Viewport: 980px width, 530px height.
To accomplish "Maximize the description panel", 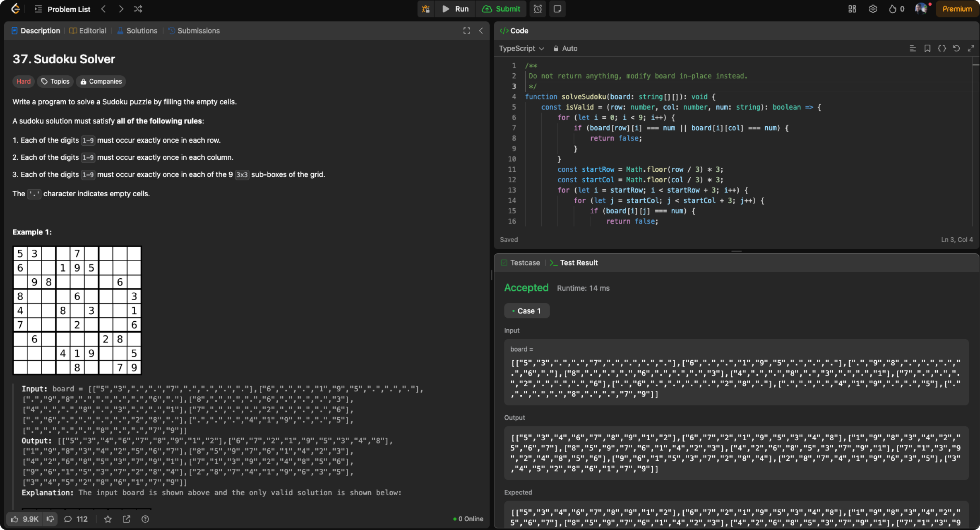I will coord(466,31).
